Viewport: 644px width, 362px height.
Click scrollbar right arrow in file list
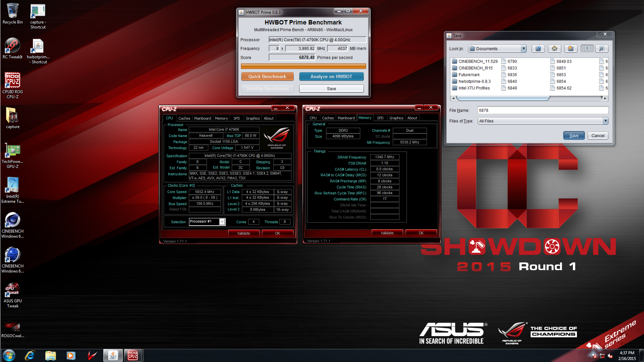pyautogui.click(x=605, y=98)
